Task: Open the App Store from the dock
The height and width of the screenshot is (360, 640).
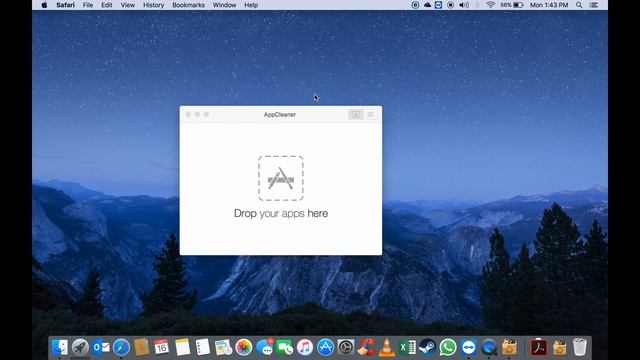Action: point(325,347)
